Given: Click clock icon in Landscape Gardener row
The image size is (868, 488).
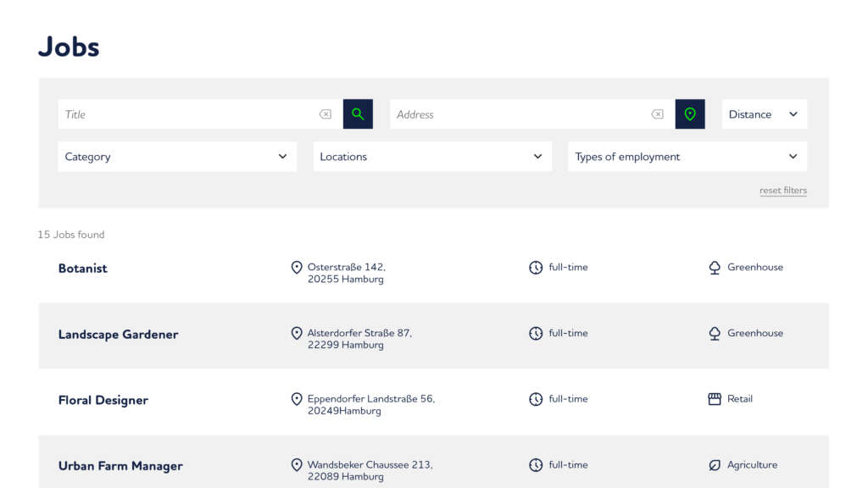Looking at the screenshot, I should click(536, 333).
